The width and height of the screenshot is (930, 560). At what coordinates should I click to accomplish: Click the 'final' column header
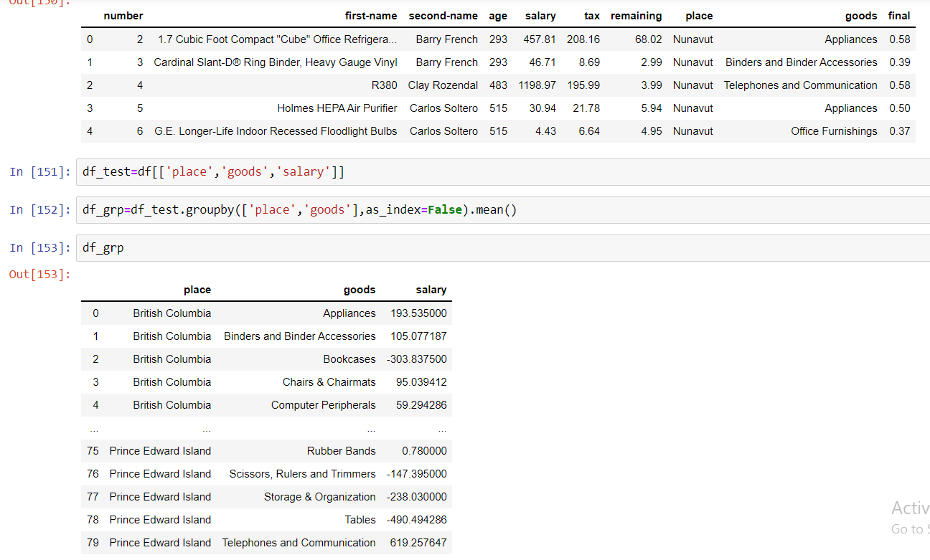pos(899,16)
